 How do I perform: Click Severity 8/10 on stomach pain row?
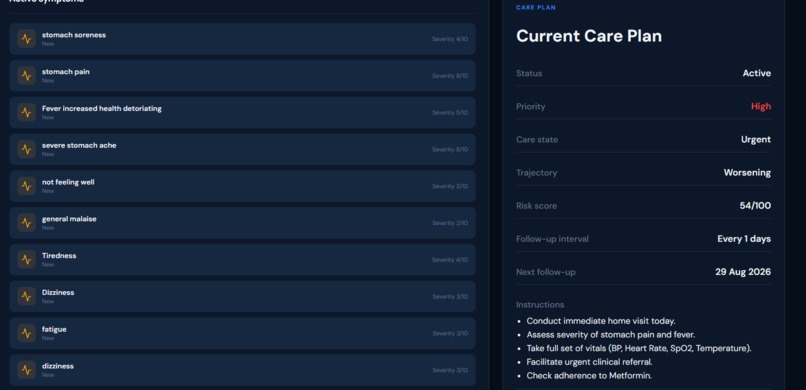[450, 76]
